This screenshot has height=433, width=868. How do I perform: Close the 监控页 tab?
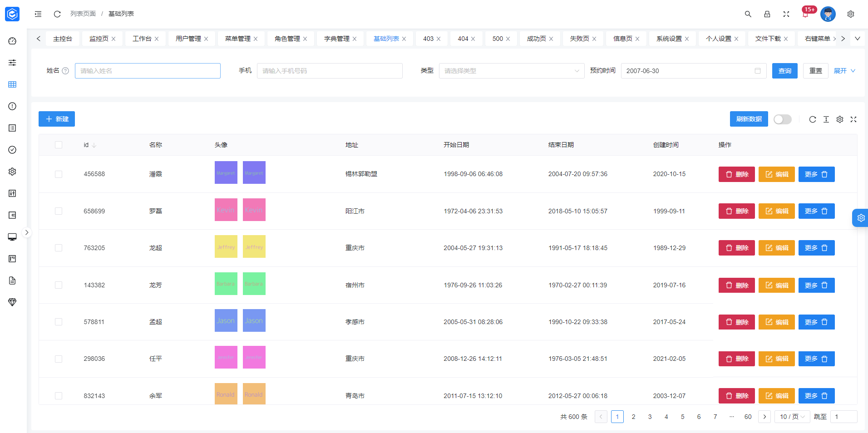(x=113, y=39)
